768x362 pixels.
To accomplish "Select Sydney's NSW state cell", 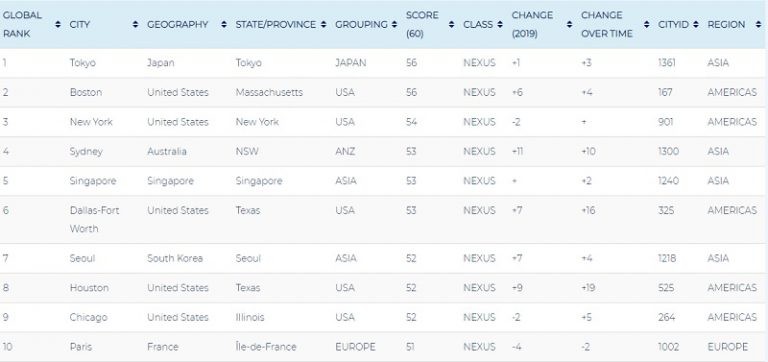I will (x=247, y=151).
